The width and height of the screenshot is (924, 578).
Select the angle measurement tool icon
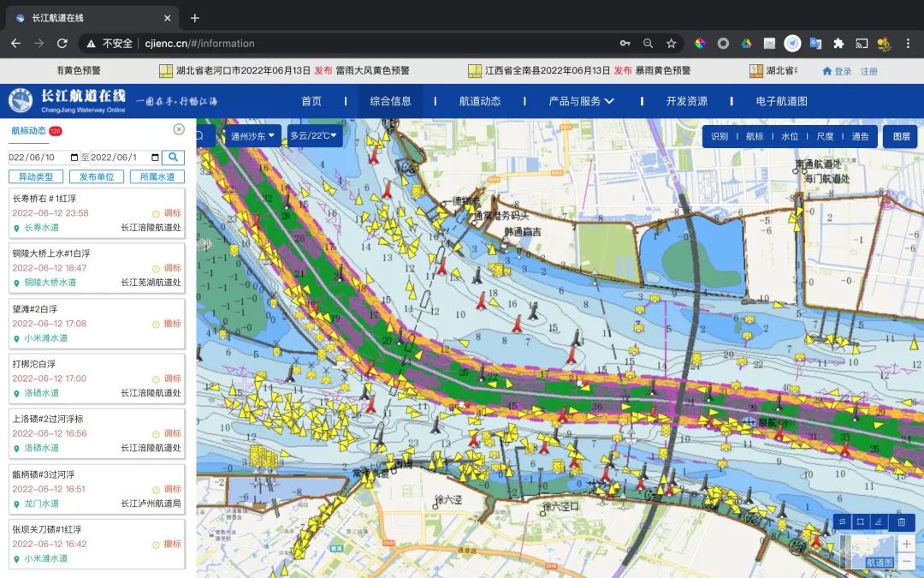point(879,522)
